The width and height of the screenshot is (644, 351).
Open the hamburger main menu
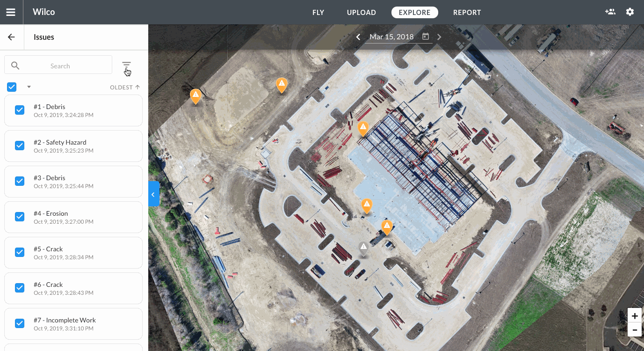pyautogui.click(x=11, y=12)
